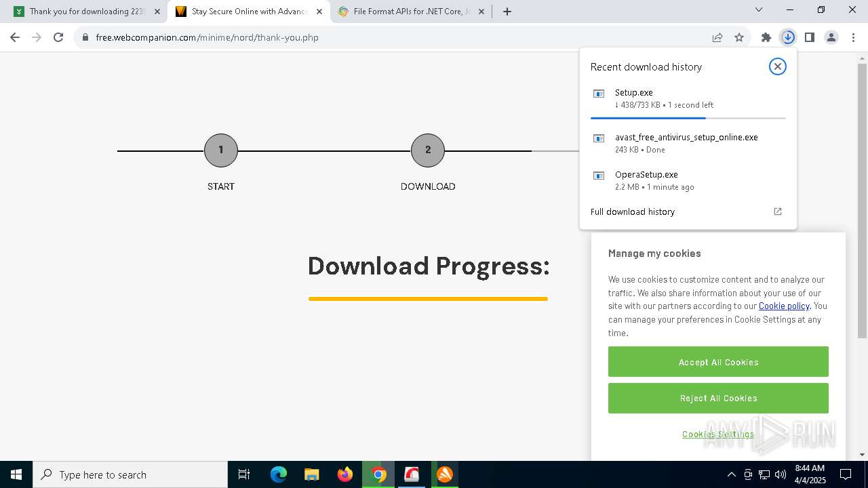Viewport: 868px width, 488px height.
Task: Open the taskbar clock showing 8:44 AM
Action: point(810,474)
